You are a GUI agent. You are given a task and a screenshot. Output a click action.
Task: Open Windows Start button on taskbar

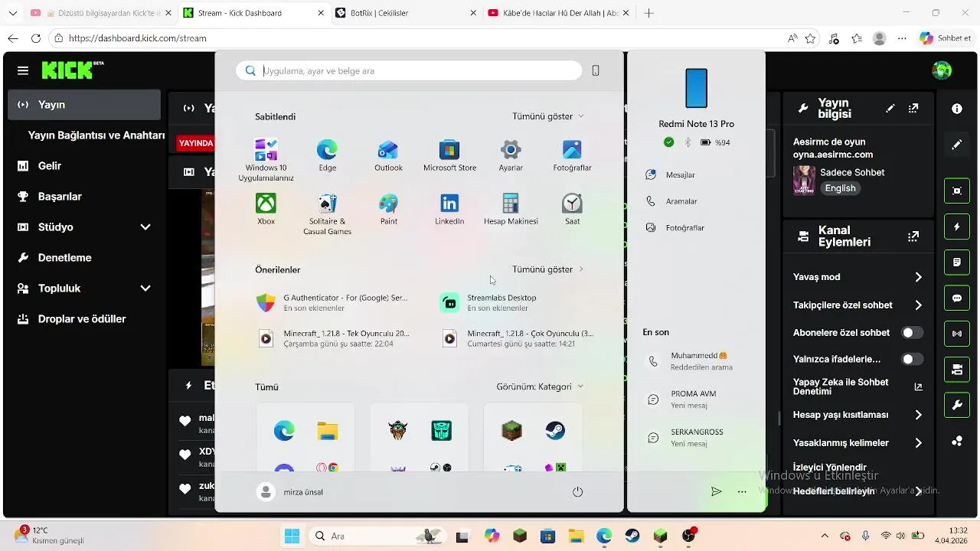[x=292, y=536]
